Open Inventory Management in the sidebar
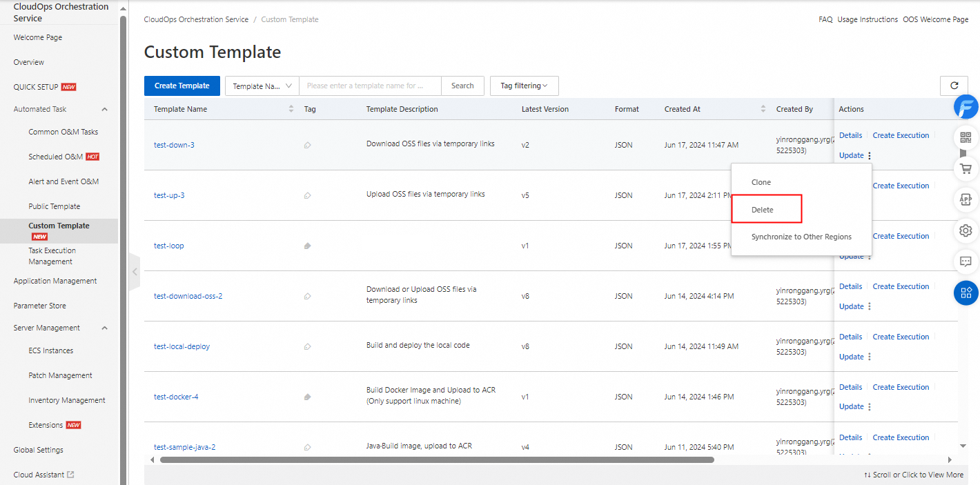The height and width of the screenshot is (485, 980). tap(67, 400)
